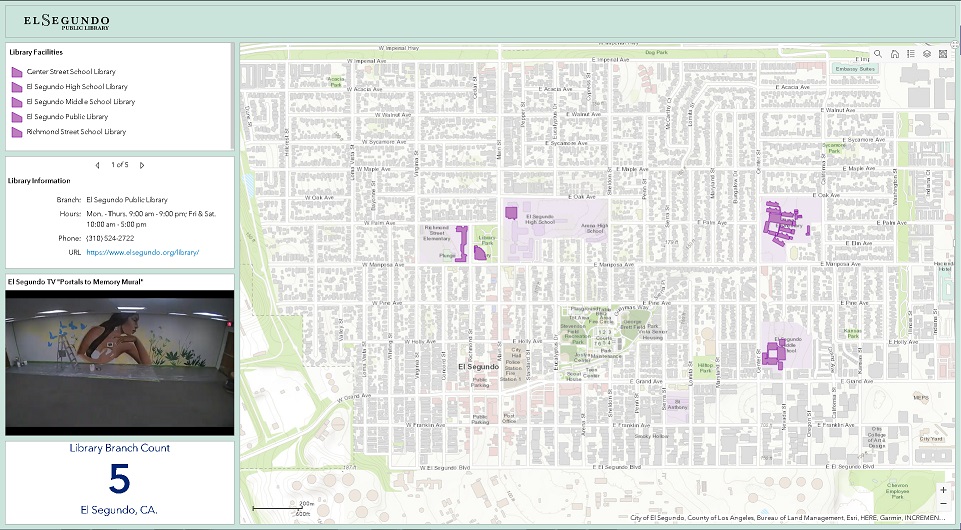Open the map legend list

pos(910,54)
